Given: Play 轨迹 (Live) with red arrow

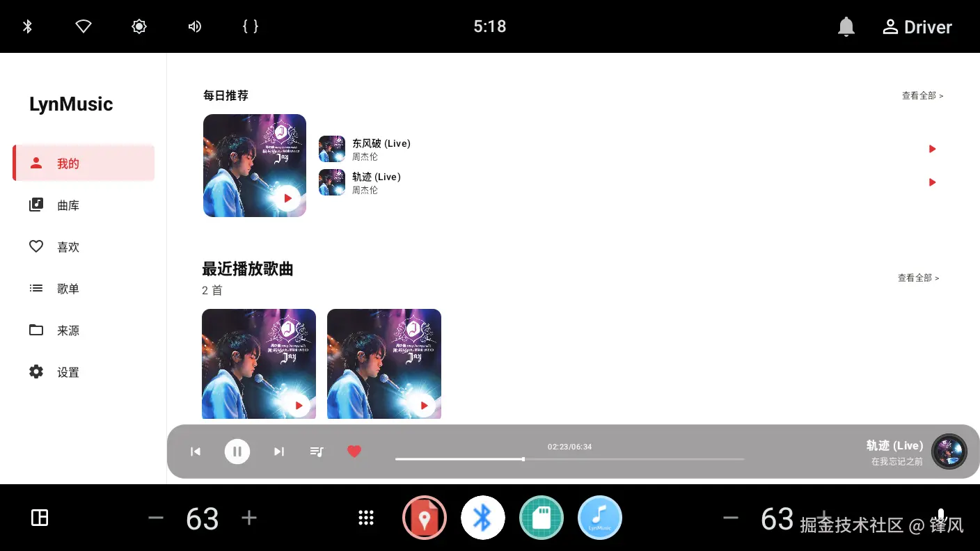Looking at the screenshot, I should [932, 182].
